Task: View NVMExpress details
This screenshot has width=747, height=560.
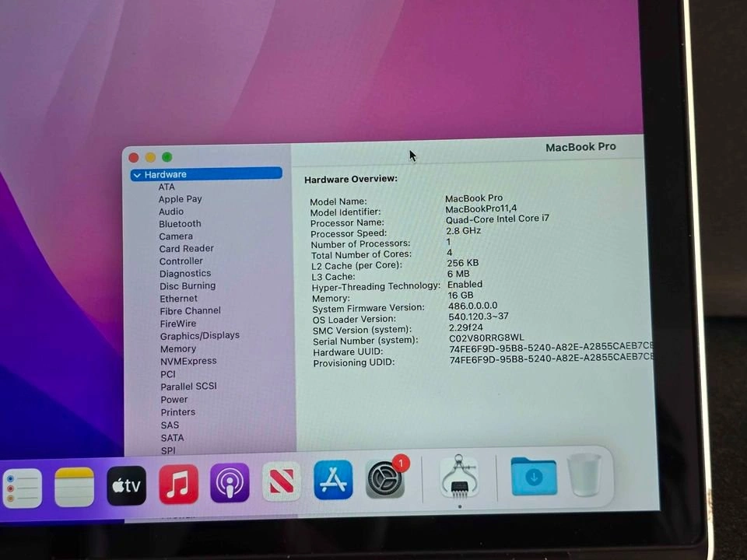Action: (x=188, y=362)
